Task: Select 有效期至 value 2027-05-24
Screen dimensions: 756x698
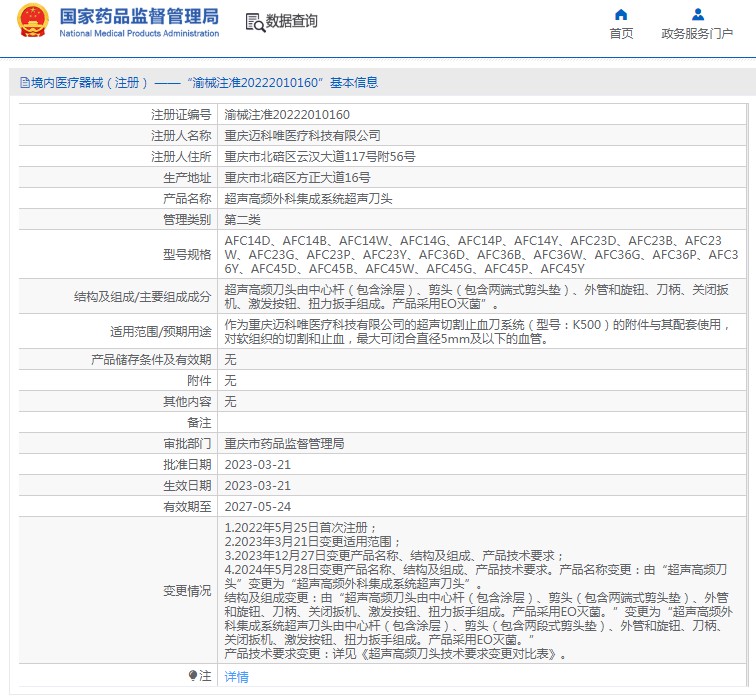Action: (258, 507)
